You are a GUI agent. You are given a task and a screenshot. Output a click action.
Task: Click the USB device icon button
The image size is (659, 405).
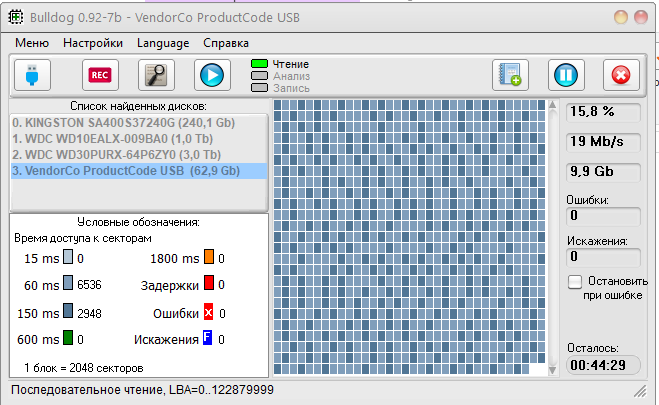[x=32, y=75]
